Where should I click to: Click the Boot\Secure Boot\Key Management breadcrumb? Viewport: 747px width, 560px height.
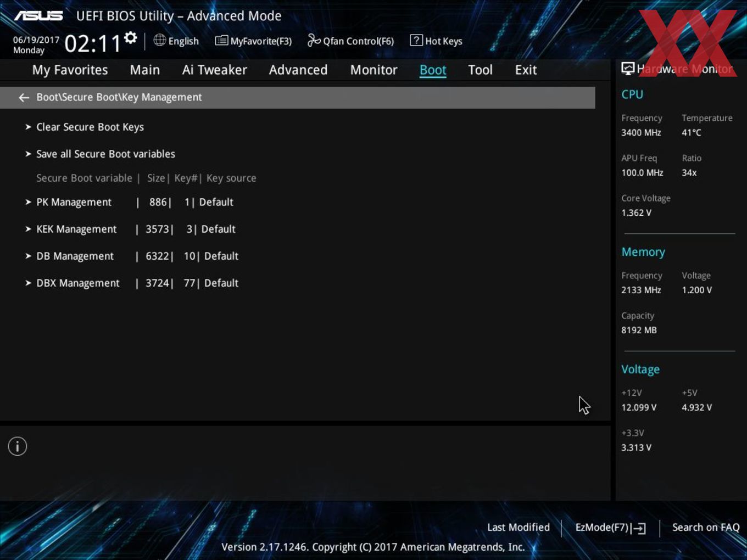[119, 97]
